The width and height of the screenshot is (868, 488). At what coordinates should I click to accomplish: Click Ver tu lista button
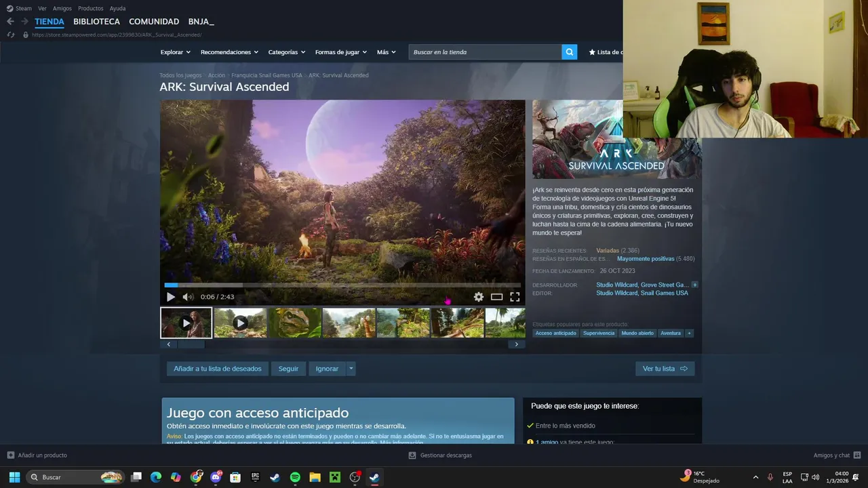coord(665,369)
